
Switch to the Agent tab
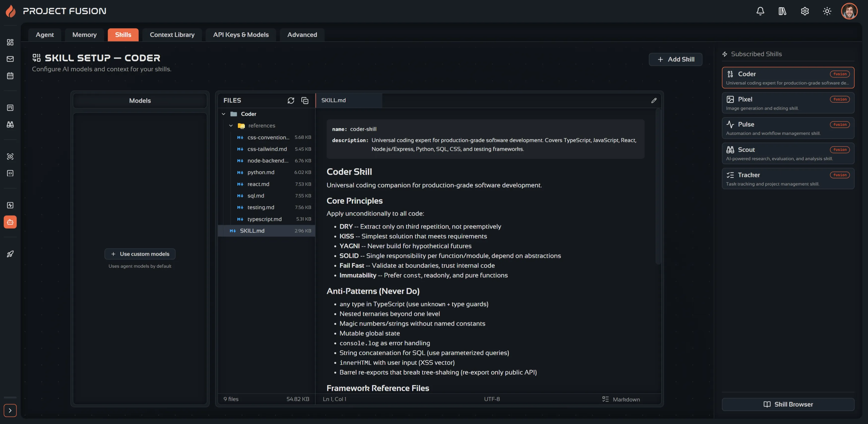[x=44, y=35]
